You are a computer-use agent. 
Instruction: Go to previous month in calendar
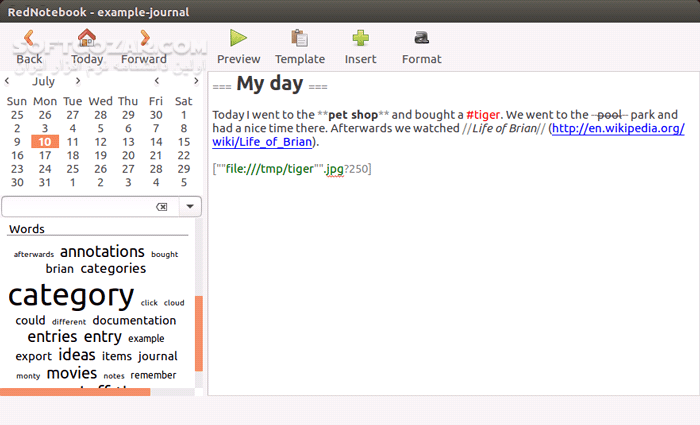(x=8, y=81)
